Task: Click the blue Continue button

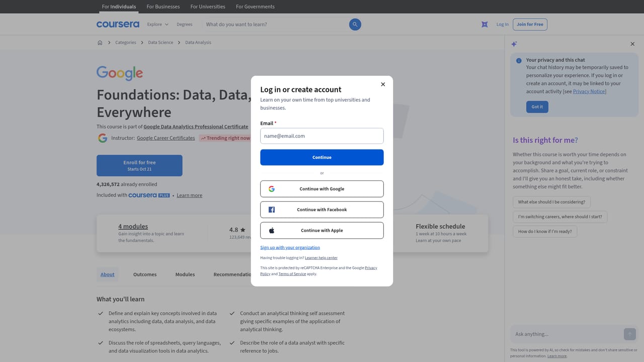Action: pyautogui.click(x=322, y=157)
